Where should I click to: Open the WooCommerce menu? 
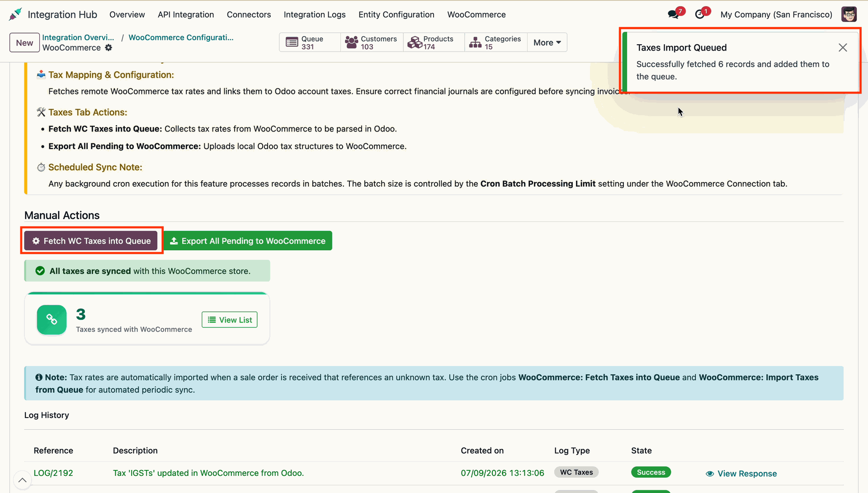point(476,14)
